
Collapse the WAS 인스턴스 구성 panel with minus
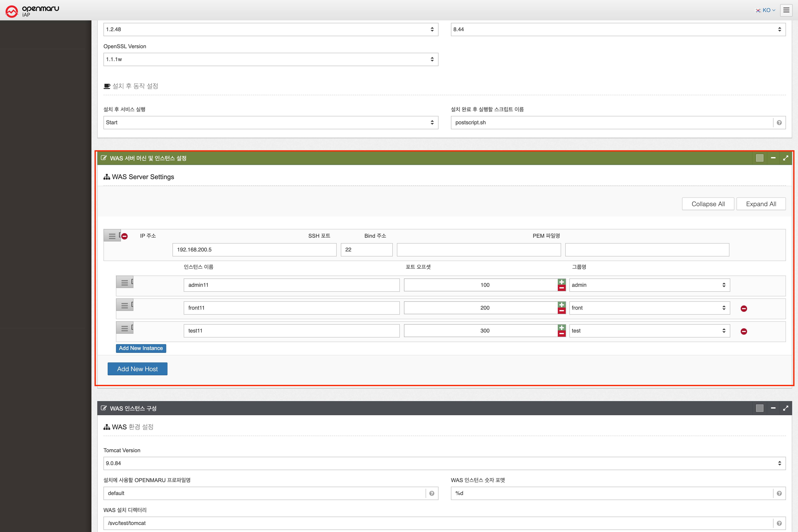coord(773,408)
